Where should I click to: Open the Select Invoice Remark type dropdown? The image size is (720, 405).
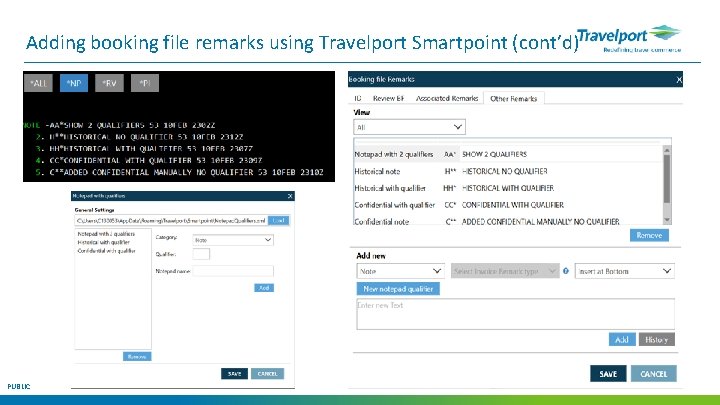pyautogui.click(x=505, y=271)
